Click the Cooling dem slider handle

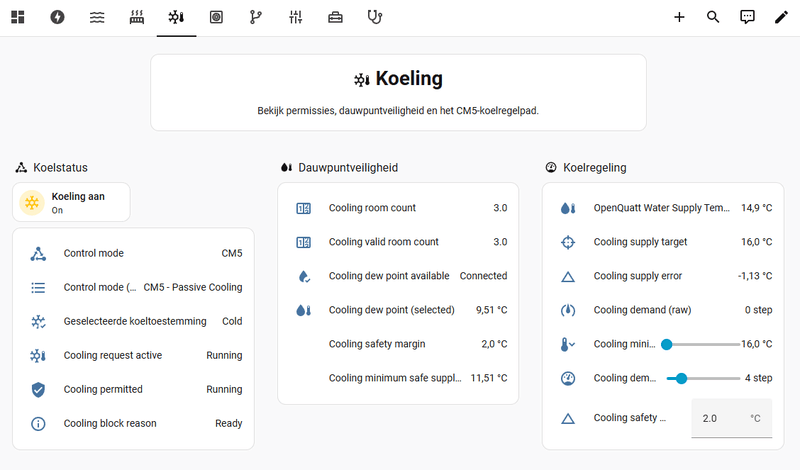[681, 379]
